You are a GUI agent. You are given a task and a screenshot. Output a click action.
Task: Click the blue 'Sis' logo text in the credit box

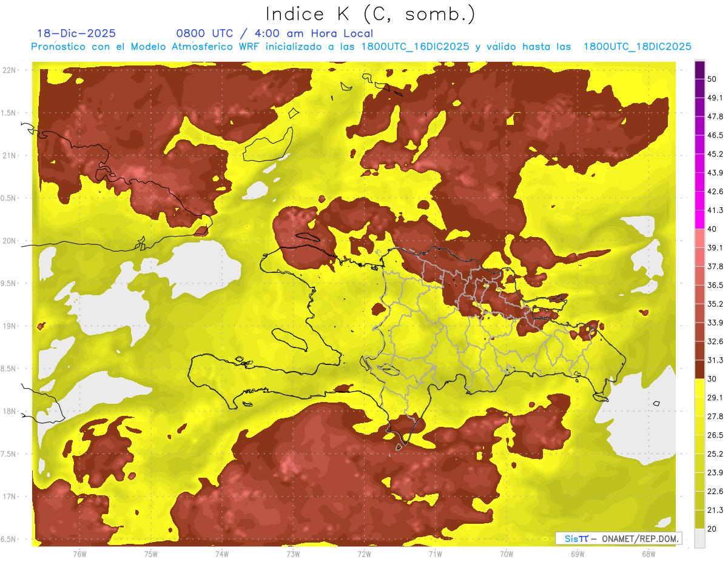point(570,538)
